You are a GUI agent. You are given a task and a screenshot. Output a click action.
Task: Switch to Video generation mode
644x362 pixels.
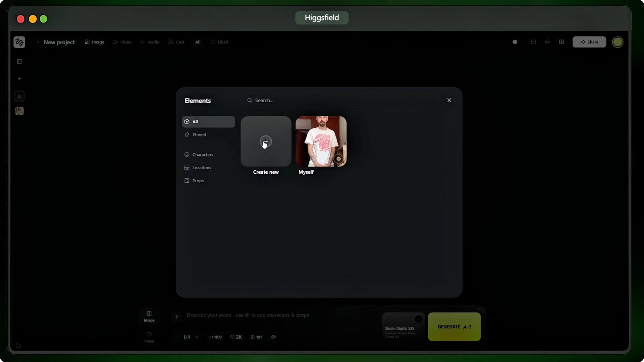149,337
